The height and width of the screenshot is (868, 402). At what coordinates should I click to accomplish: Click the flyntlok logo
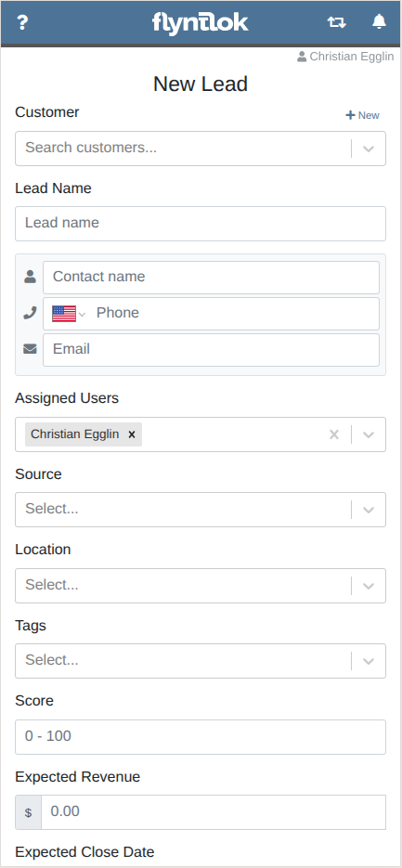click(x=200, y=23)
